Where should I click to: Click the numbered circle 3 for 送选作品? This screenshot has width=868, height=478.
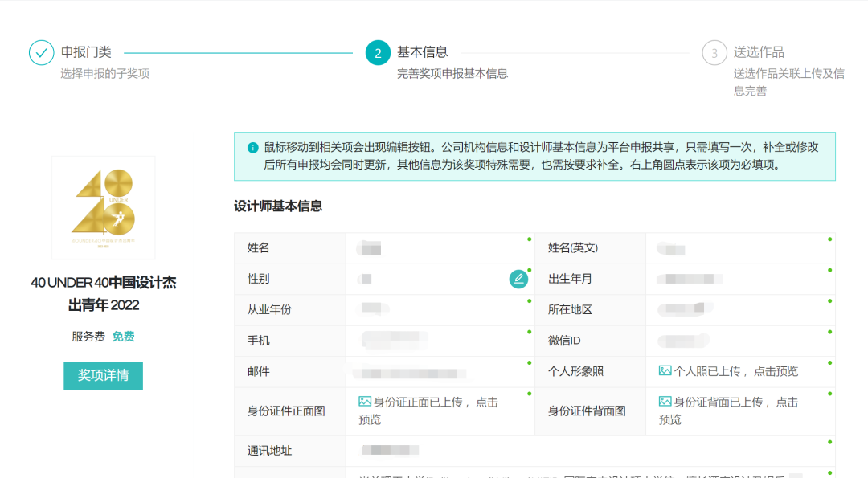click(714, 53)
